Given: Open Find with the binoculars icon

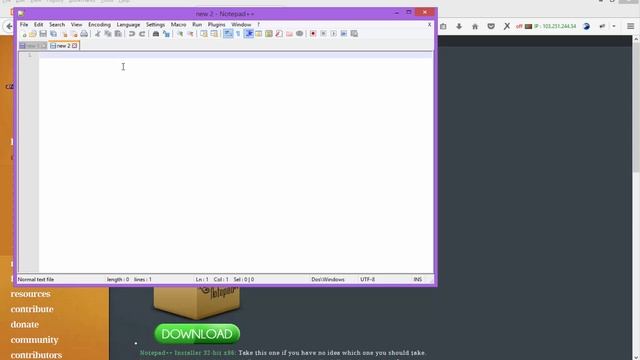Looking at the screenshot, I should click(x=156, y=34).
